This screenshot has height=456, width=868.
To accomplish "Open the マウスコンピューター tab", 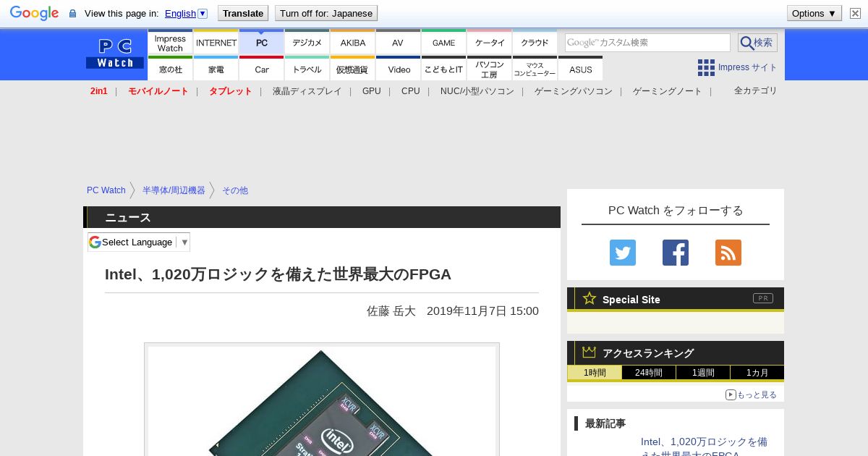I will 535,69.
